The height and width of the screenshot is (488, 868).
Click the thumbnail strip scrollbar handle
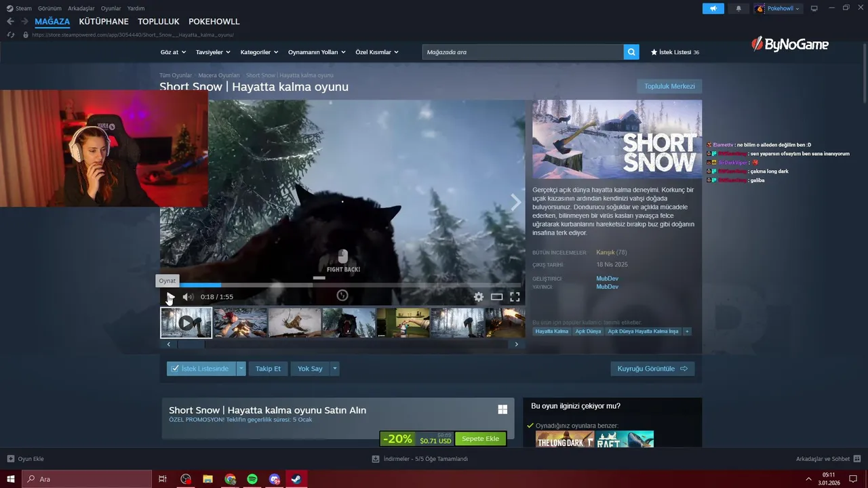click(x=191, y=344)
